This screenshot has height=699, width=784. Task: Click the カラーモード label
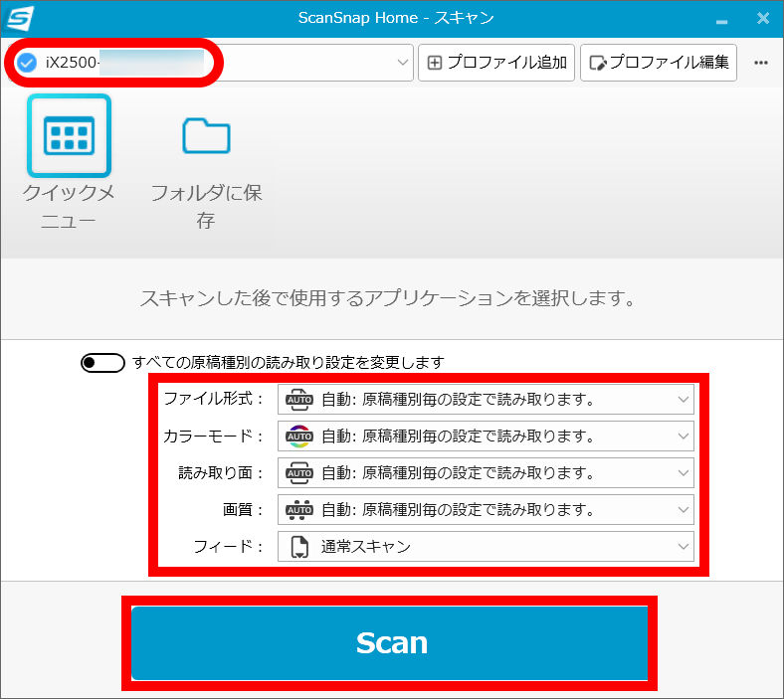point(214,436)
